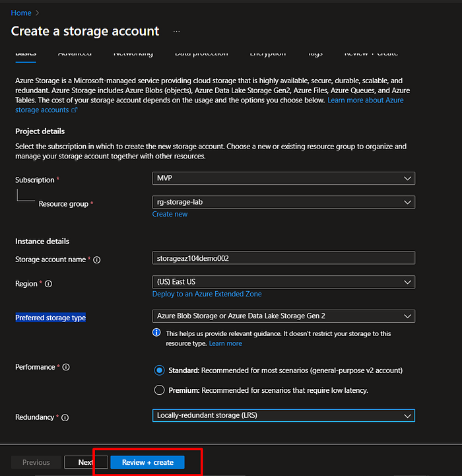Click info icon next to Storage account name
The image size is (462, 476).
pyautogui.click(x=97, y=260)
